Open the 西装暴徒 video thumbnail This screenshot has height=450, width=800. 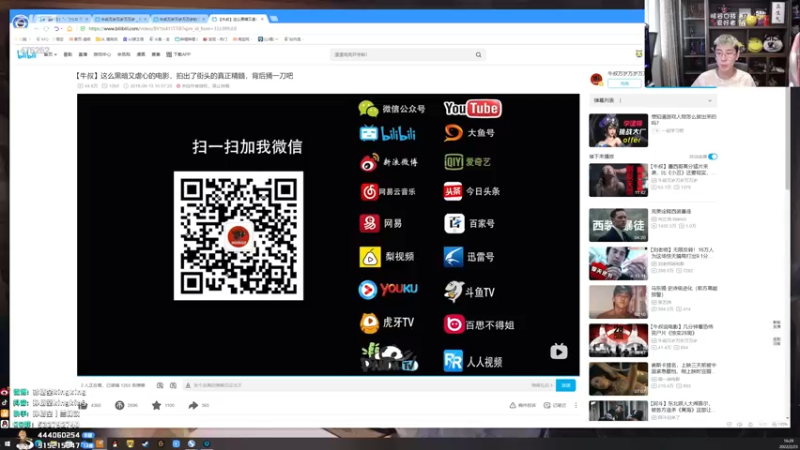[618, 224]
